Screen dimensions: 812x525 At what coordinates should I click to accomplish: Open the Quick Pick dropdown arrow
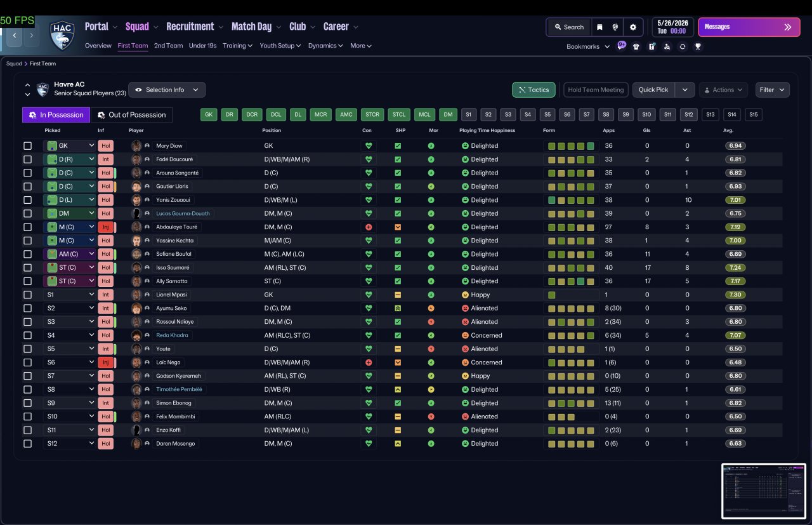click(684, 90)
